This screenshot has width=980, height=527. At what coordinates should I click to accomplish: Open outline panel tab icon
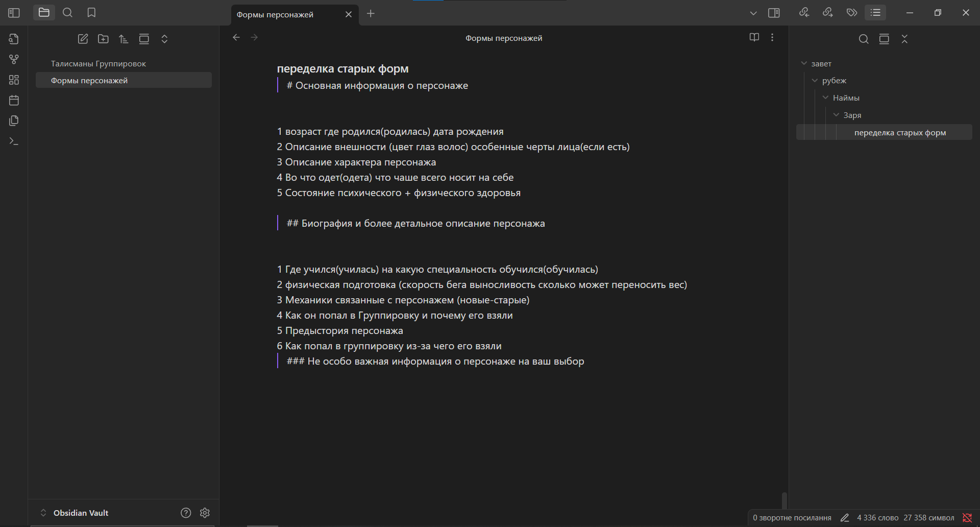coord(875,12)
